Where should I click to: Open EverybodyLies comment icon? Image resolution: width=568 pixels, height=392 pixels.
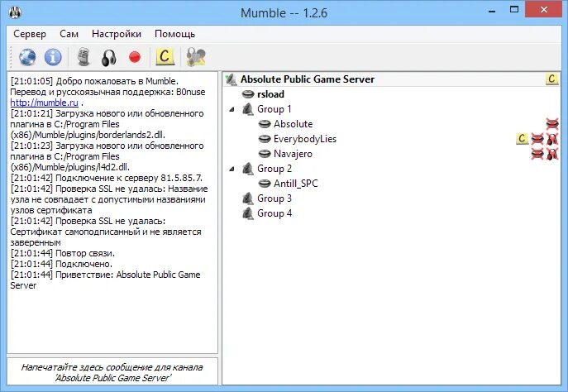point(522,138)
